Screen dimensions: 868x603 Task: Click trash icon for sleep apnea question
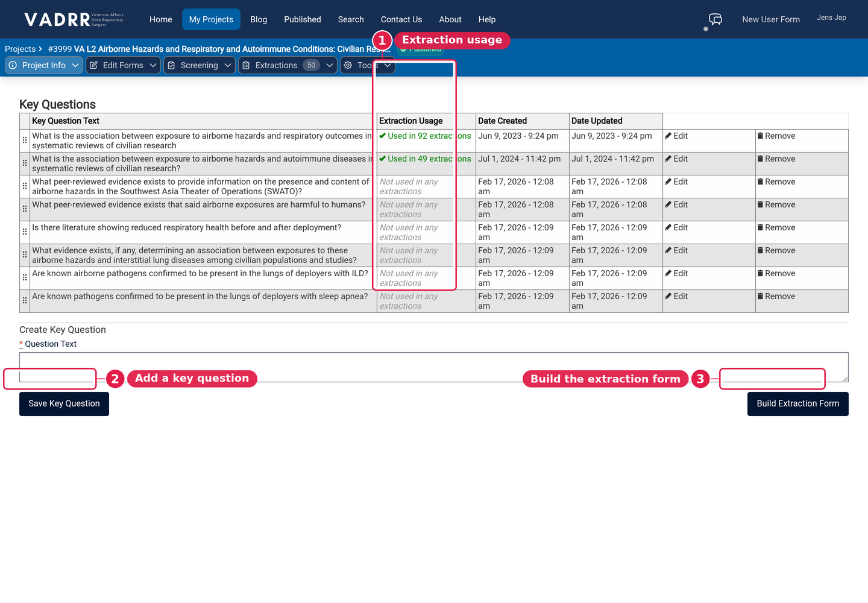click(x=760, y=296)
